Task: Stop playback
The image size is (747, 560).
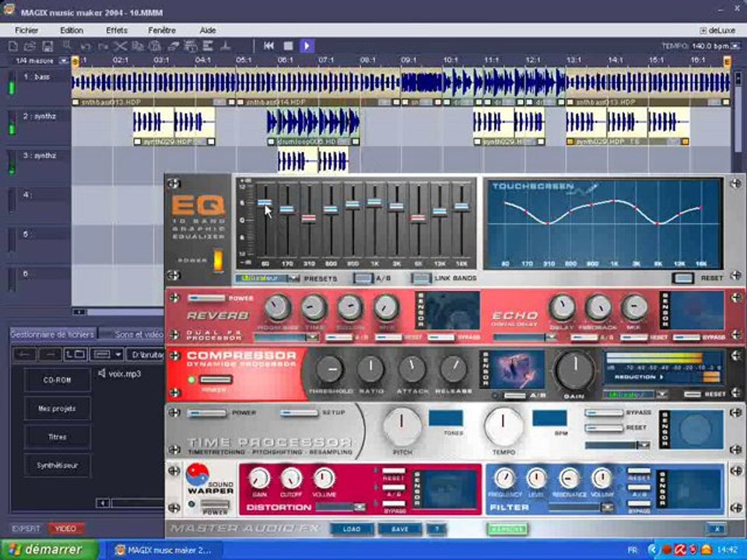Action: click(x=288, y=46)
